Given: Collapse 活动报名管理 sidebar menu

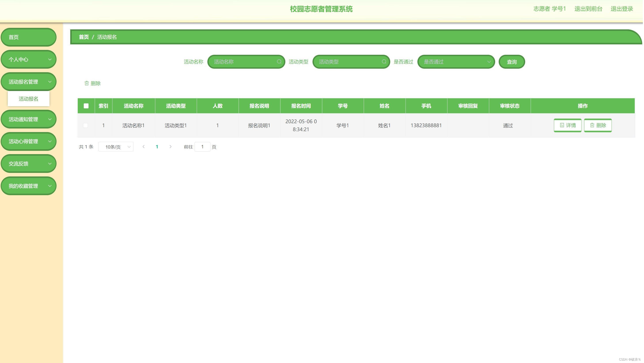Looking at the screenshot, I should point(28,82).
